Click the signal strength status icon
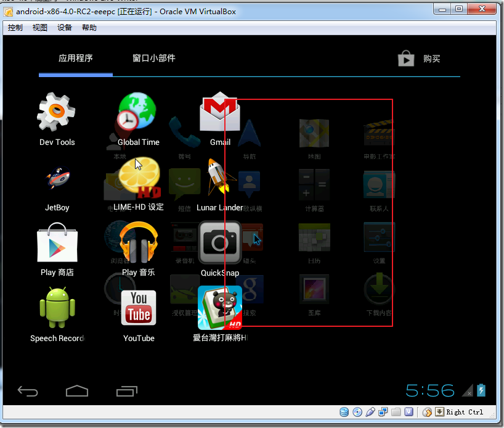This screenshot has height=428, width=504. [x=468, y=390]
